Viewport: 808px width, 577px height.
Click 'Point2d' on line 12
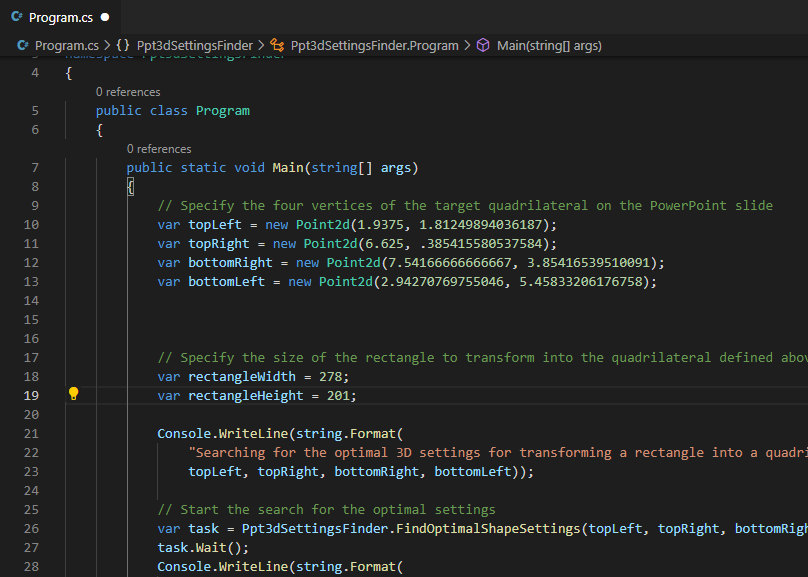[354, 263]
